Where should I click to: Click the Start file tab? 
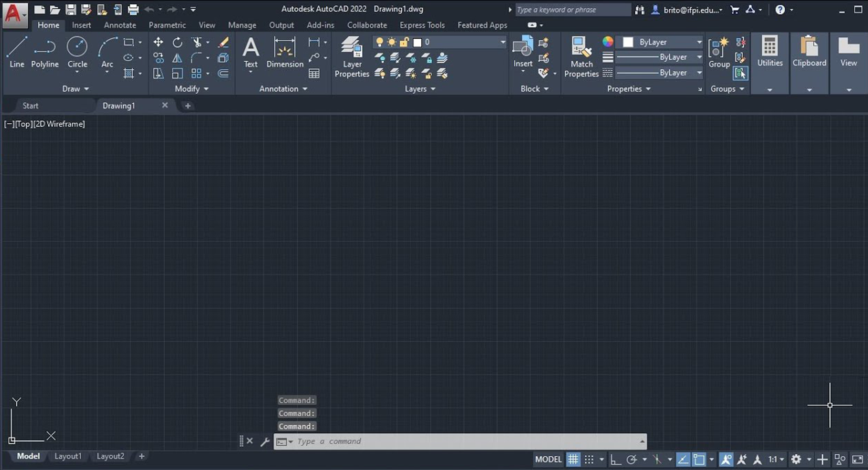coord(31,106)
